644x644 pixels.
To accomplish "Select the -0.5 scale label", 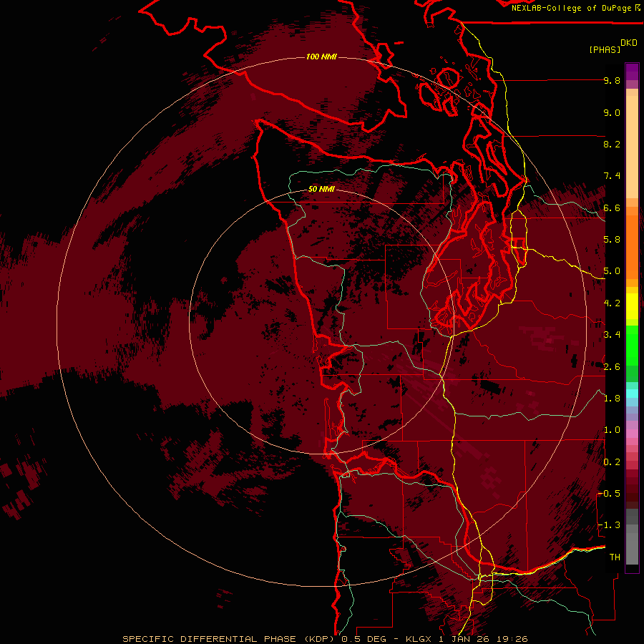I will [x=610, y=494].
